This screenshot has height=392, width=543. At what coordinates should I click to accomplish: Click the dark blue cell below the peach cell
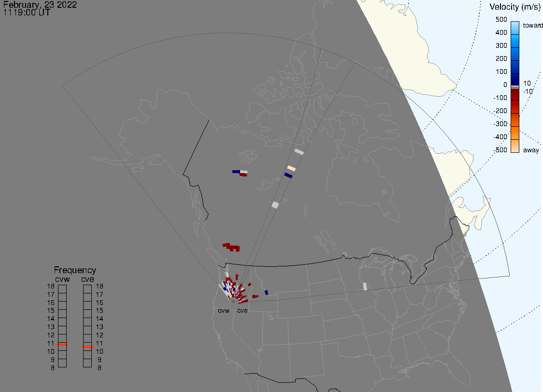288,176
